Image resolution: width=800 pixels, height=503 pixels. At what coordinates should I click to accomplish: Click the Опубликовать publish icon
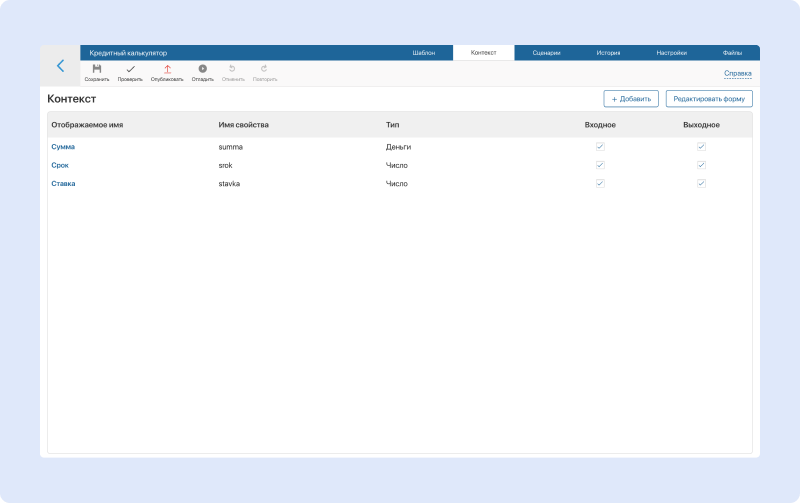pos(167,69)
